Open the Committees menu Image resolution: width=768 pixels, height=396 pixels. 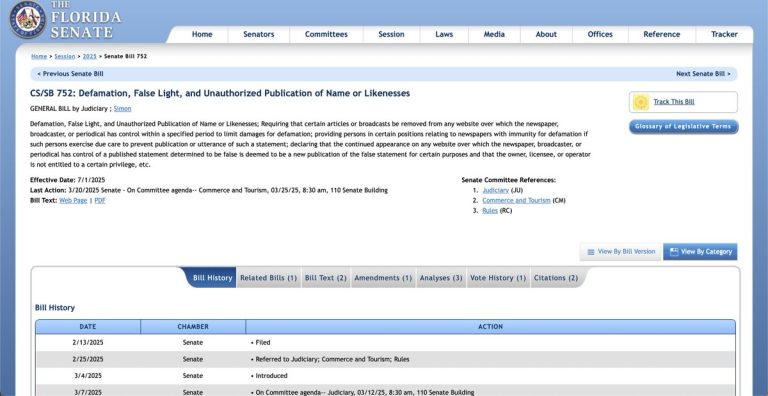coord(326,34)
